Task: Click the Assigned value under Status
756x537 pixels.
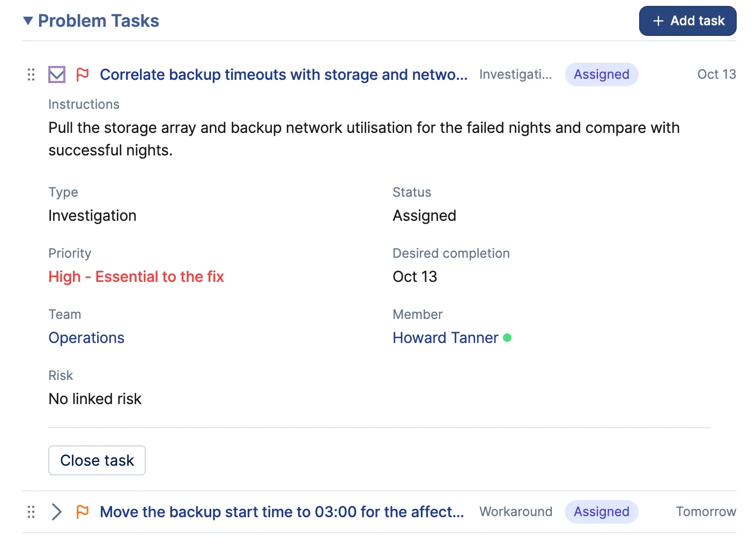Action: (425, 215)
